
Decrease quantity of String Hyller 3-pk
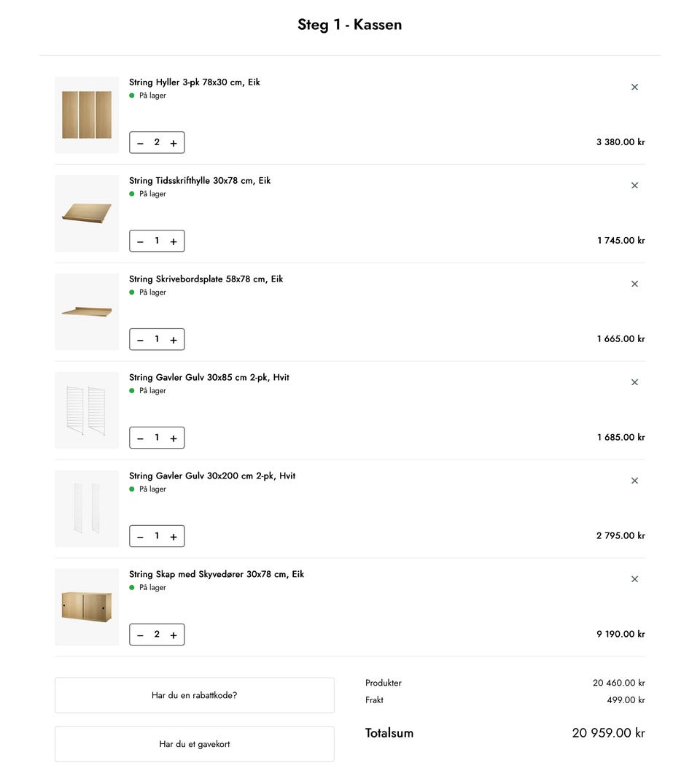point(140,143)
